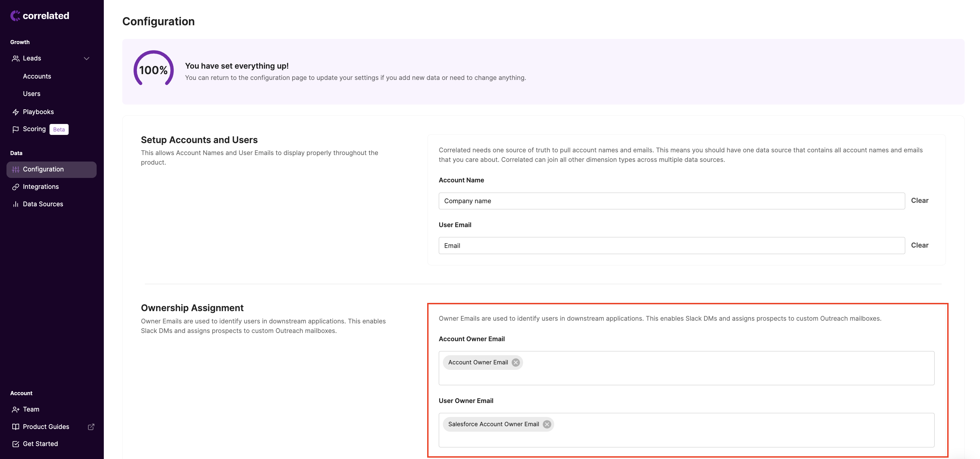980x459 pixels.
Task: Clear the Account Name field
Action: (x=919, y=200)
